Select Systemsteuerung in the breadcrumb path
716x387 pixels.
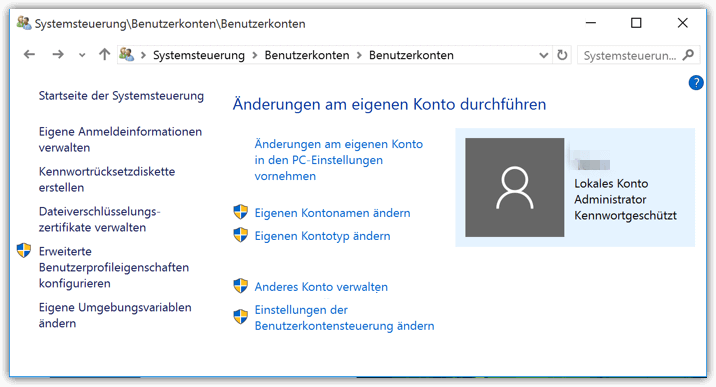coord(199,55)
